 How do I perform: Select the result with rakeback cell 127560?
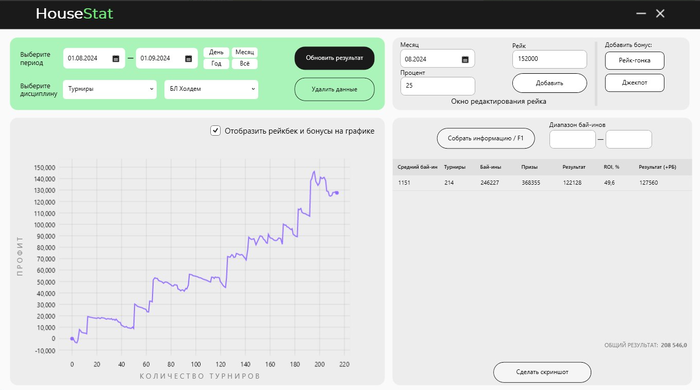pyautogui.click(x=648, y=183)
